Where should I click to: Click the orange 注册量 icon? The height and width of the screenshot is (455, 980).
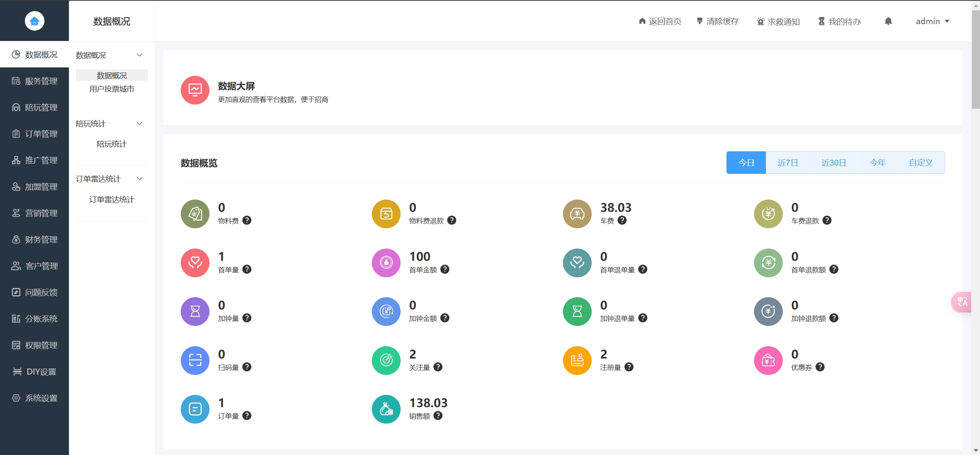[x=577, y=360]
